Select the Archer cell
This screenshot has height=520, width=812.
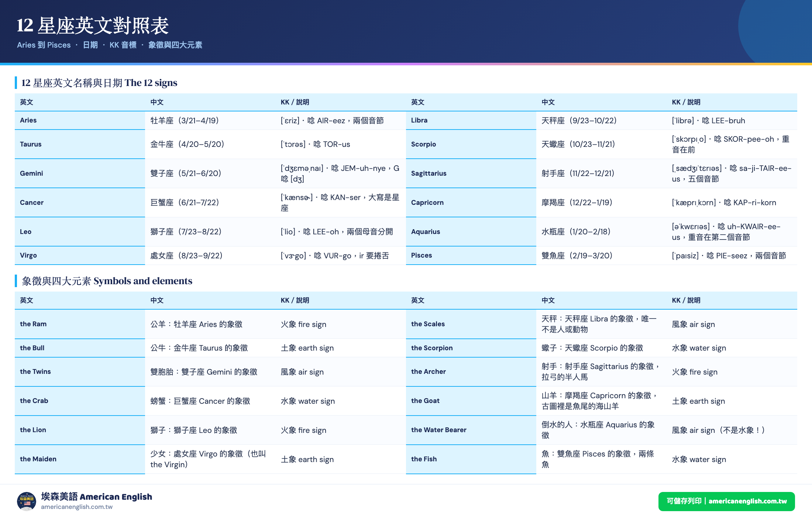tap(471, 372)
